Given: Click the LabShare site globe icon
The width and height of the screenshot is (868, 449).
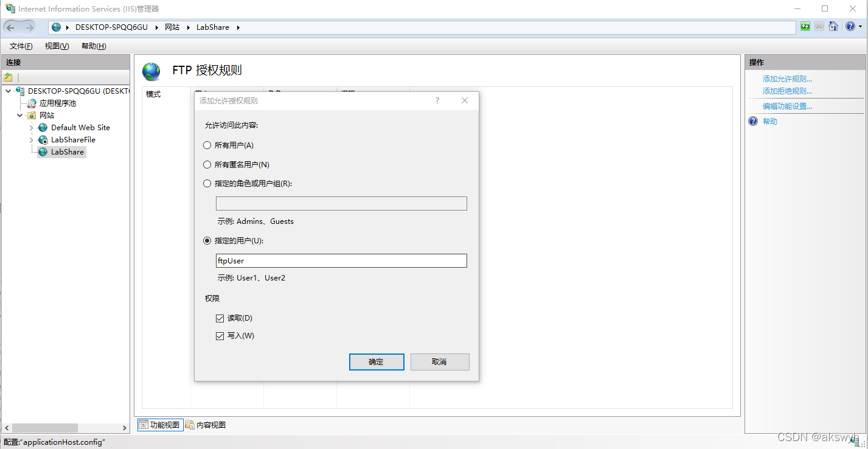Looking at the screenshot, I should click(43, 152).
